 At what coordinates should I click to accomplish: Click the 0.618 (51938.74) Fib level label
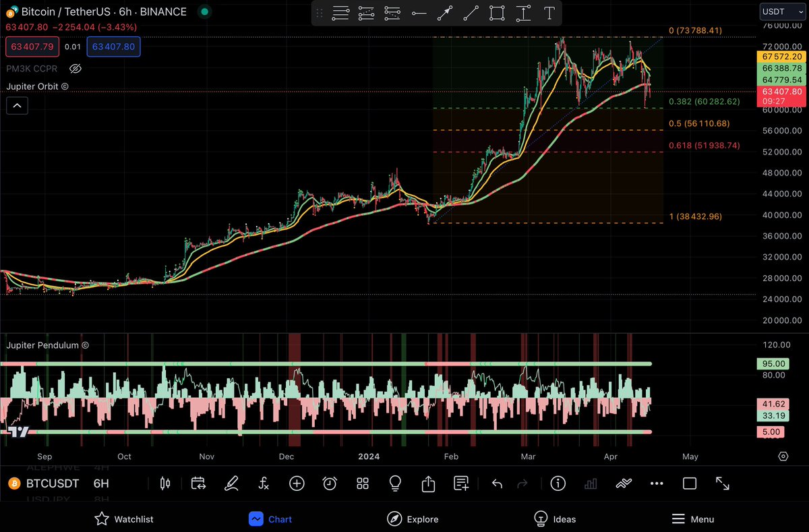[704, 146]
